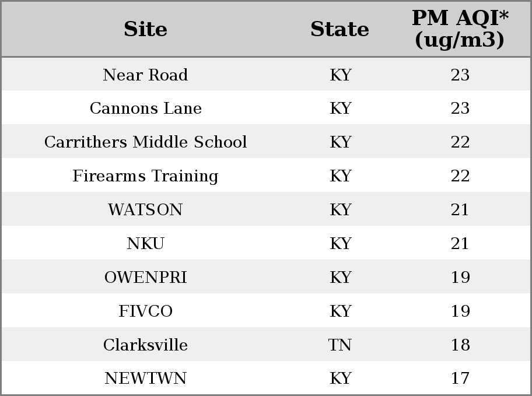
Task: Click the OWENPRI site name
Action: coord(145,278)
